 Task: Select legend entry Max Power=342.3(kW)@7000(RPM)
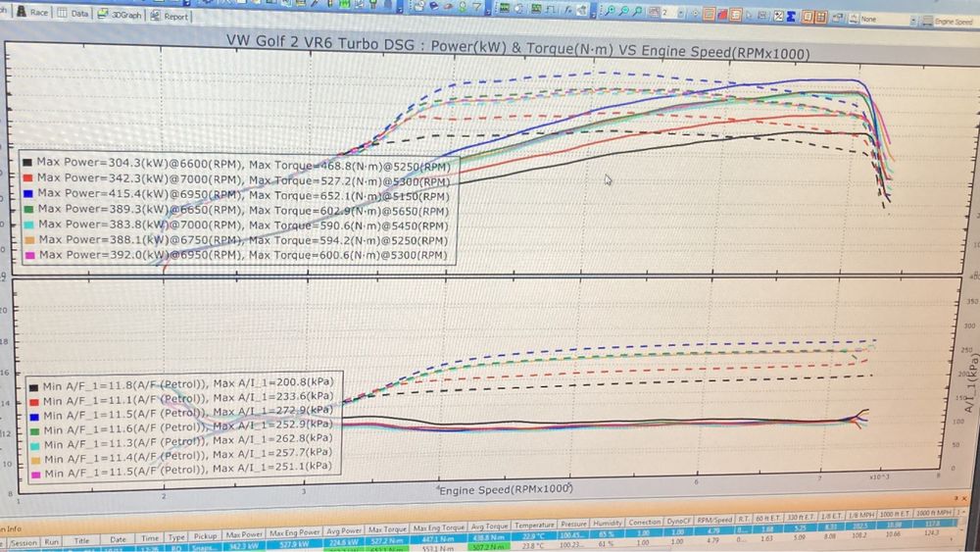click(x=236, y=179)
